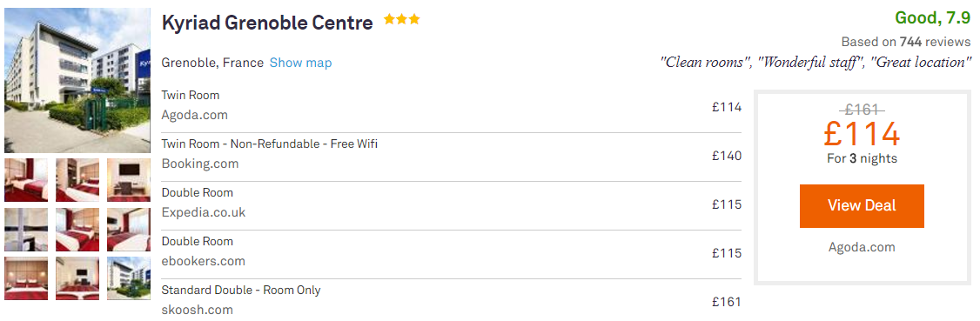Viewport: 980px width, 321px height.
Task: Click the 744 reviews count text
Action: 935,42
